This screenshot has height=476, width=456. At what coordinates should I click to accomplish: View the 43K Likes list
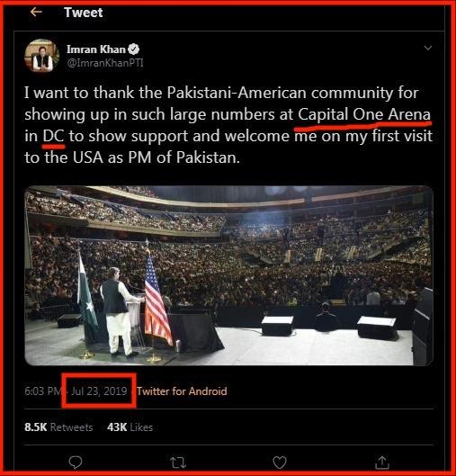pyautogui.click(x=130, y=427)
